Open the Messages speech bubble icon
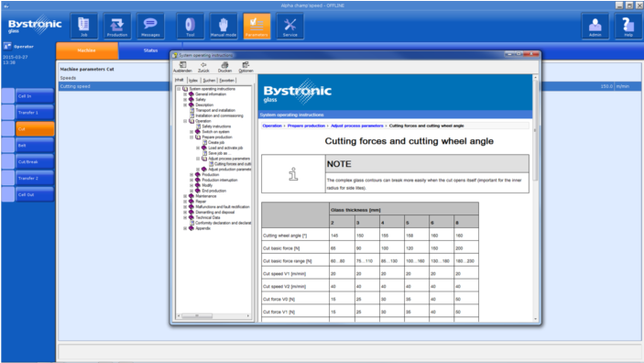This screenshot has height=363, width=644. click(x=150, y=26)
